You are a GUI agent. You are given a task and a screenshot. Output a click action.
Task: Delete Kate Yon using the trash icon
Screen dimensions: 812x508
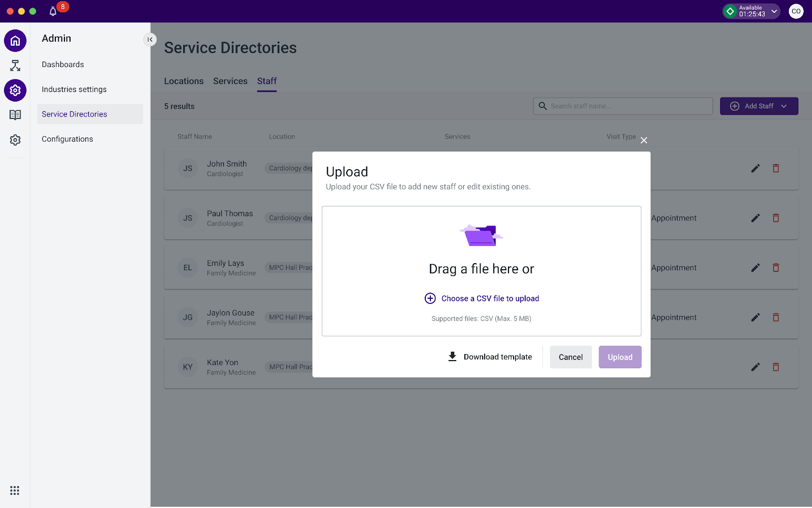775,367
